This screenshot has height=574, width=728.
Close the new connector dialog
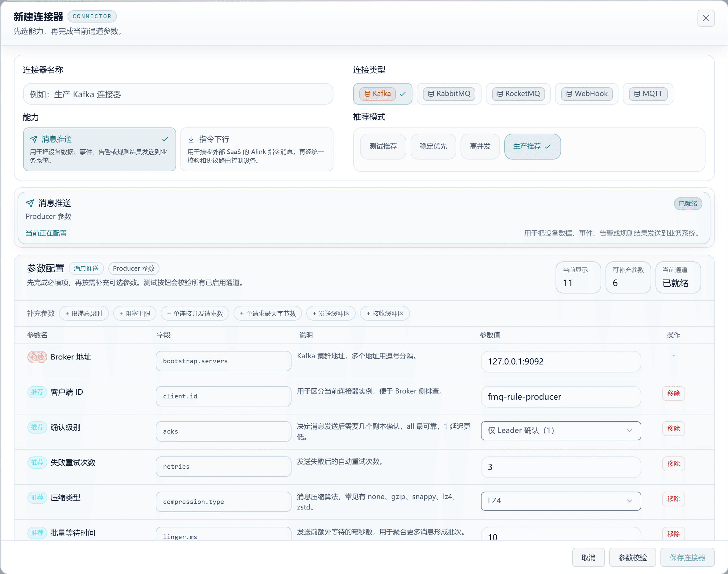[x=705, y=18]
